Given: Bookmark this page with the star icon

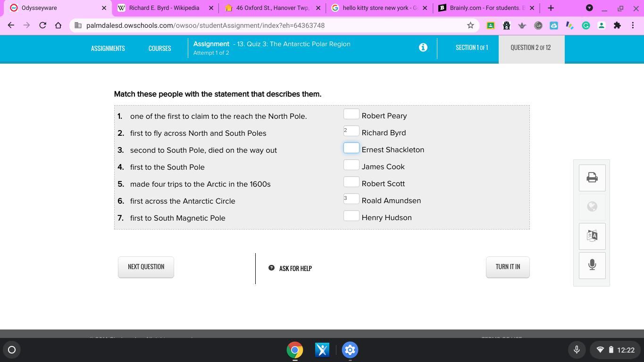Looking at the screenshot, I should click(x=470, y=25).
